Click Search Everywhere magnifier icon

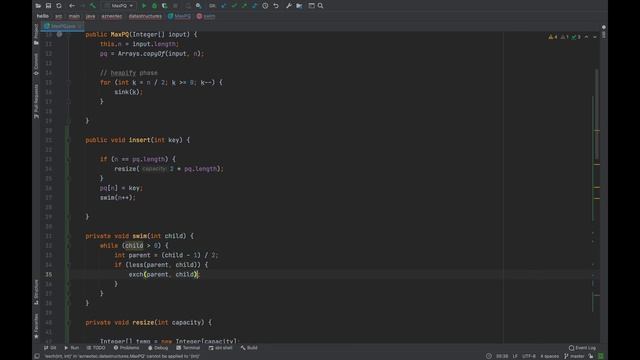point(320,6)
